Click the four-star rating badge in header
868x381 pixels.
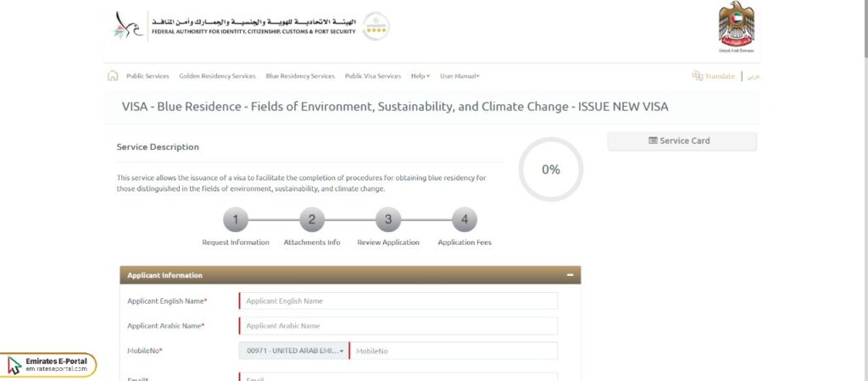click(x=376, y=26)
